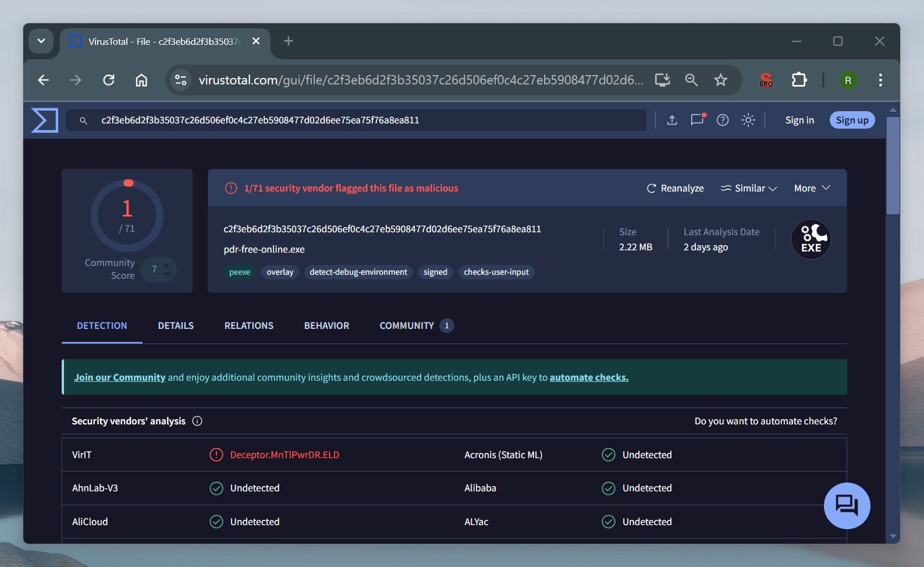Click the AhnLab-V3 Undetected check icon

click(216, 488)
